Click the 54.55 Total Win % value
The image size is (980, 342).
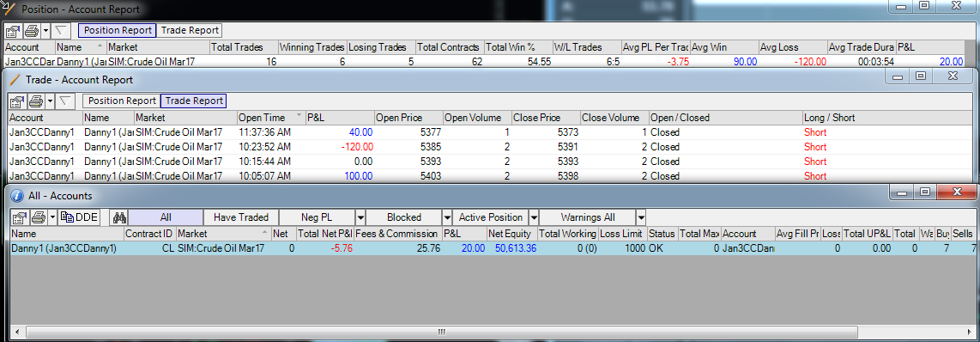tap(539, 61)
